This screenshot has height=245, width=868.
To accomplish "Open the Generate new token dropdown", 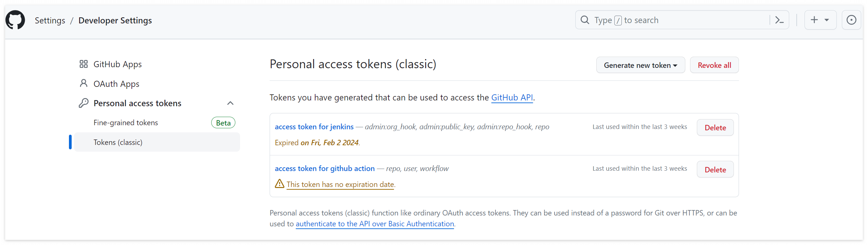I will (640, 65).
